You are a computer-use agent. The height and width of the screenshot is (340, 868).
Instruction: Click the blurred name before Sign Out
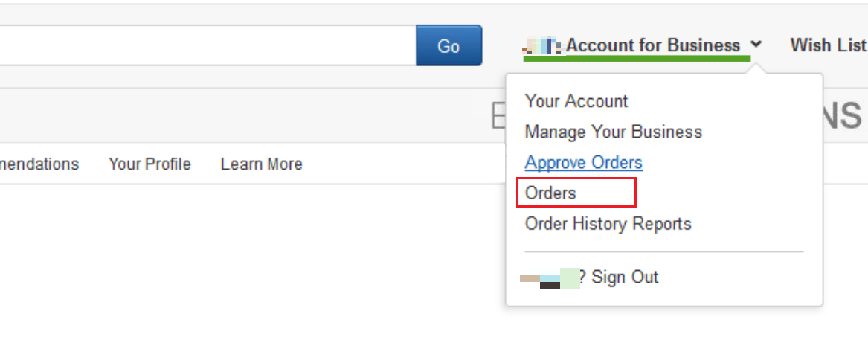coord(550,278)
